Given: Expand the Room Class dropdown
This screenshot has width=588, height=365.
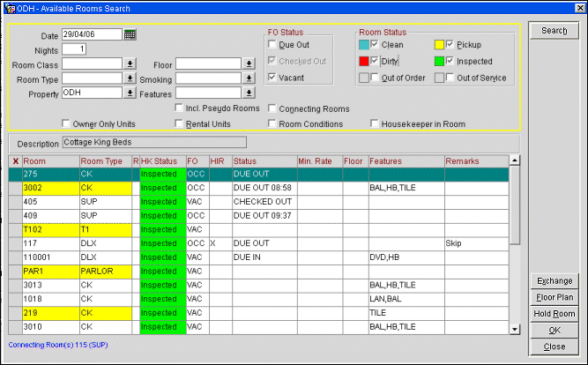Looking at the screenshot, I should point(130,64).
